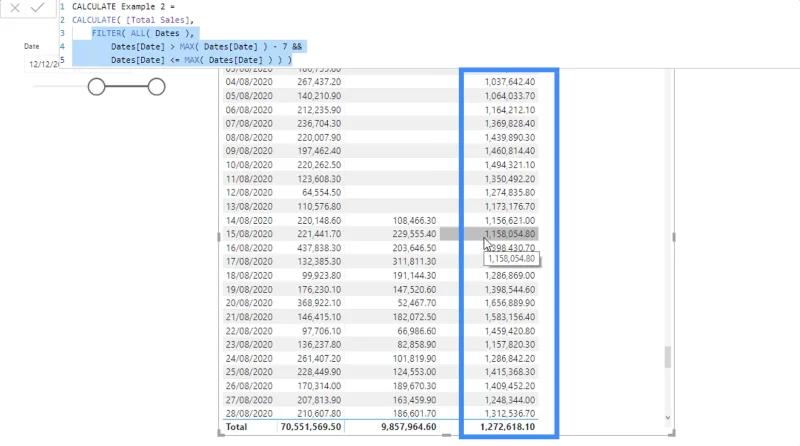Select date cell 09/08/2020

(x=249, y=151)
